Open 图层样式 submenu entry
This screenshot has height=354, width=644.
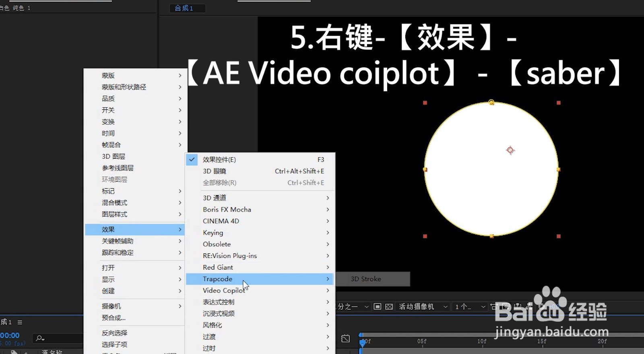click(135, 214)
